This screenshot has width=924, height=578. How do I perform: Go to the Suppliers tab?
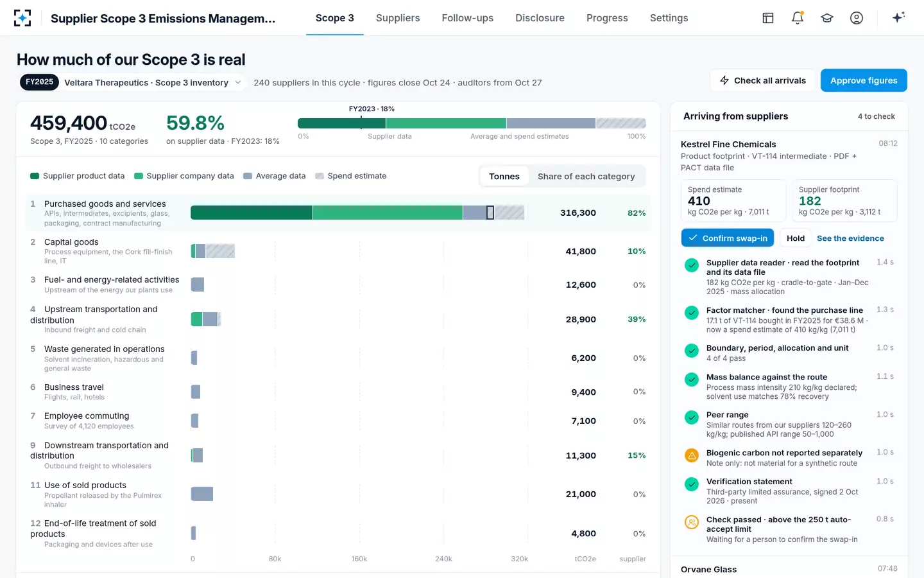point(398,18)
